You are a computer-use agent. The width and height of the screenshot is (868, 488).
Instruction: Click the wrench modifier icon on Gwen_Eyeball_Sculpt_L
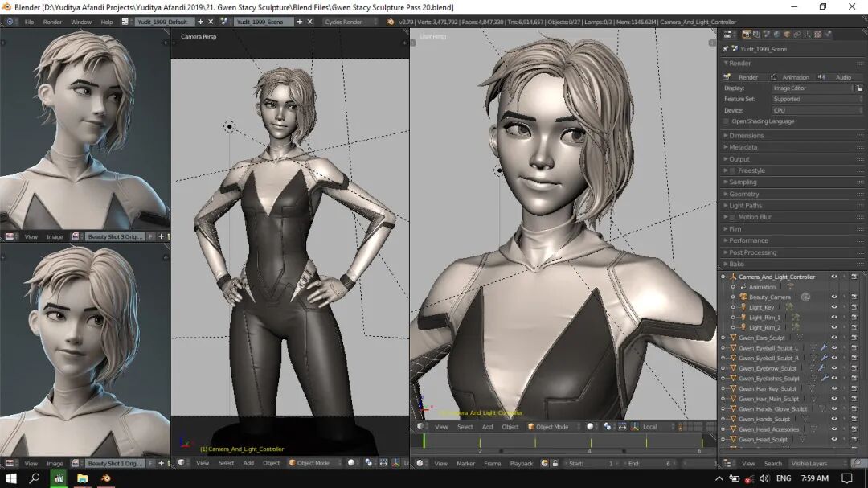point(824,348)
